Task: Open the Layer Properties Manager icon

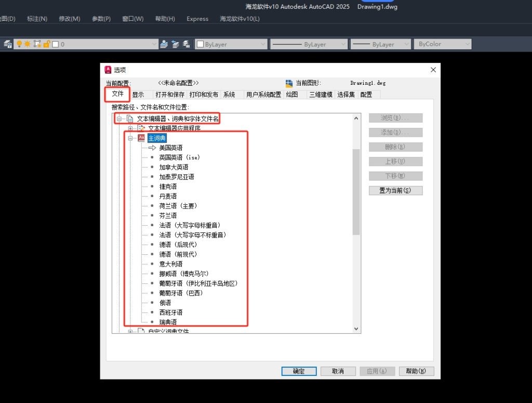Action: pos(7,44)
